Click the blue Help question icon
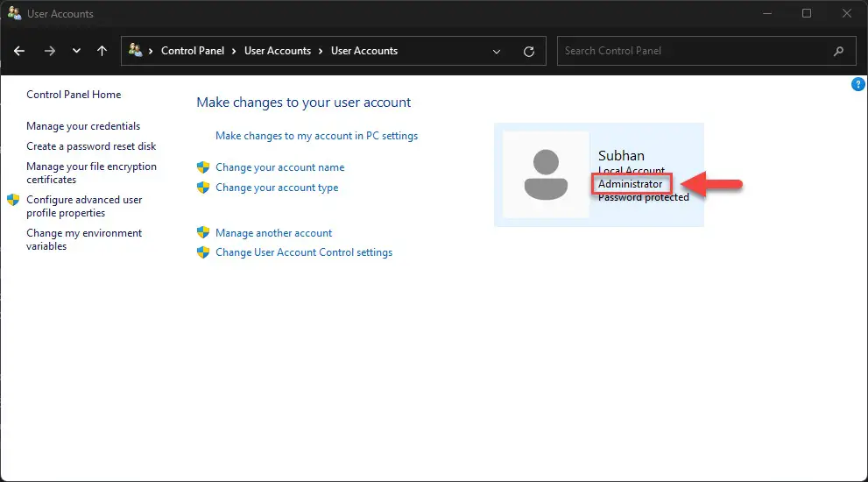Screen dimensions: 868x482 pos(858,84)
